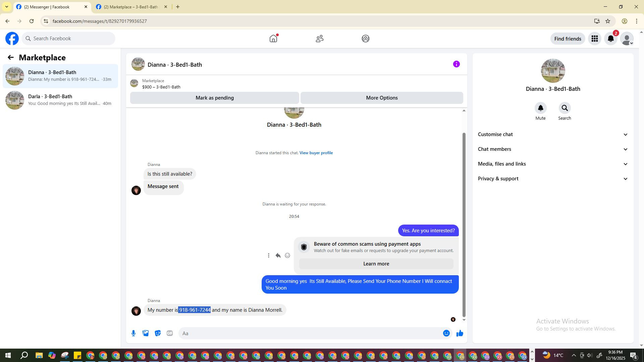The height and width of the screenshot is (362, 644).
Task: Open the $900 – 3-Bed1-Bath listing
Action: (161, 84)
